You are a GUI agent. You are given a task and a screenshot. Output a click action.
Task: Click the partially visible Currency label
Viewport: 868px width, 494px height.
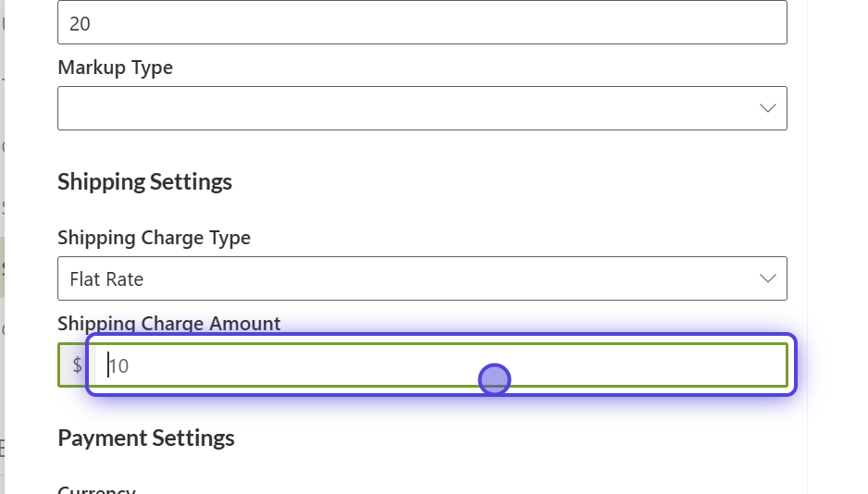(x=97, y=489)
